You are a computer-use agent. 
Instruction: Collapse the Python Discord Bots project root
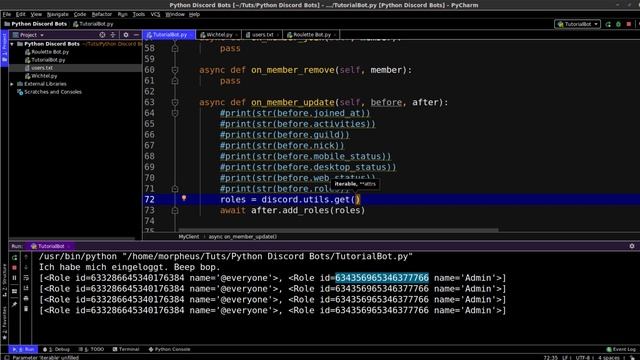[x=12, y=44]
